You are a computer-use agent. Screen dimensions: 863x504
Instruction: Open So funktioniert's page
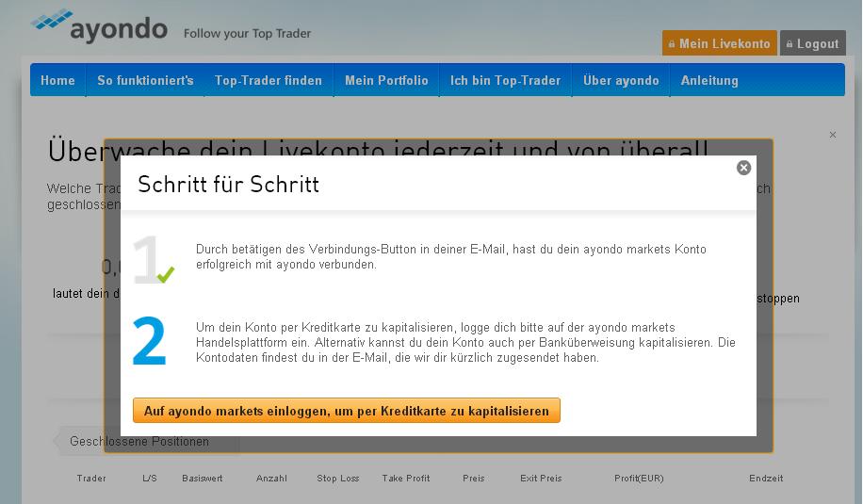coord(145,80)
